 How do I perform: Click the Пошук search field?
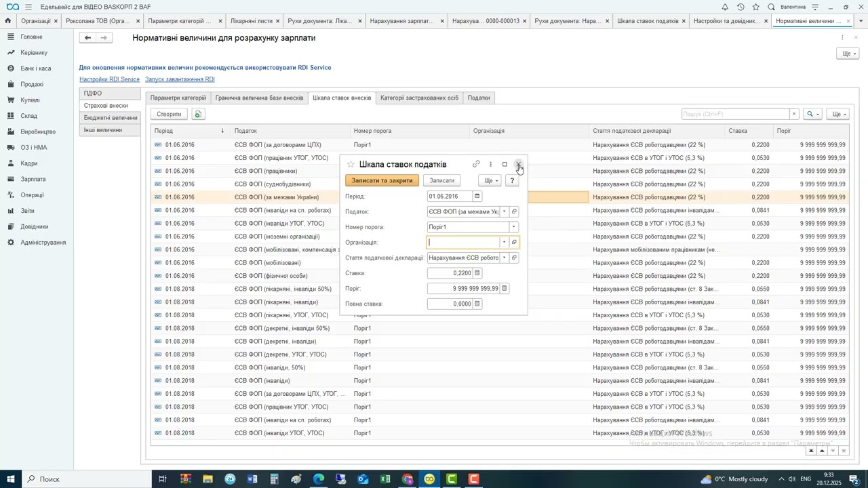pos(736,114)
